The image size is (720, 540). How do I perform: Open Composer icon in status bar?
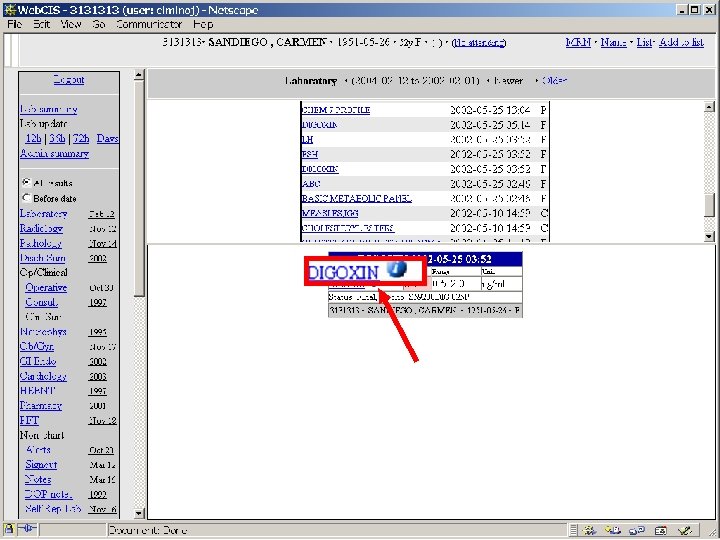point(685,530)
